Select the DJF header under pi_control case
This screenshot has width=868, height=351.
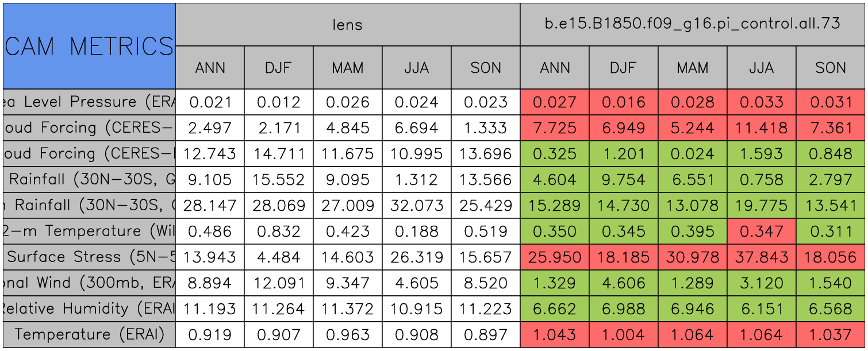click(623, 68)
